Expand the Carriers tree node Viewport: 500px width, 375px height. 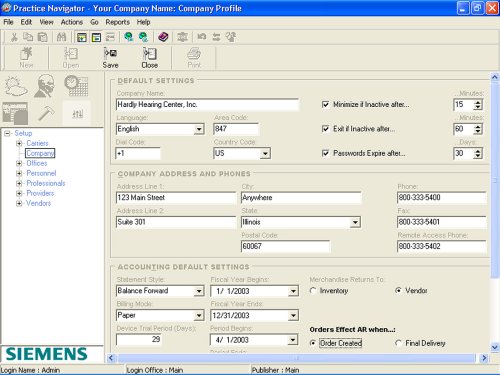pos(19,143)
